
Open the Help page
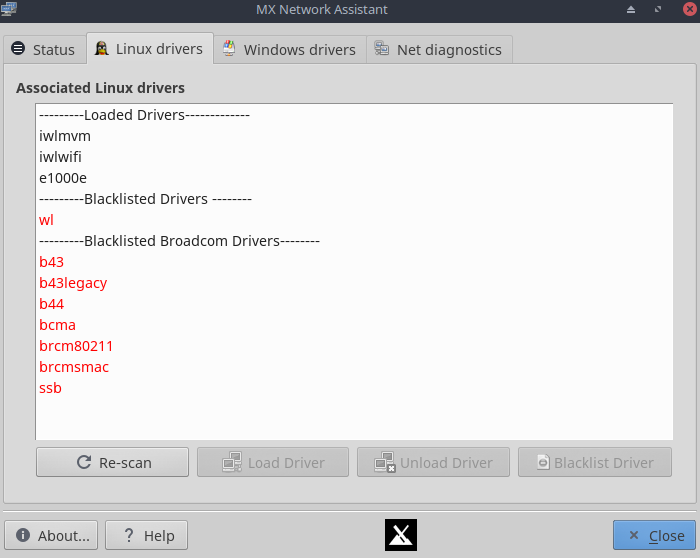point(146,535)
